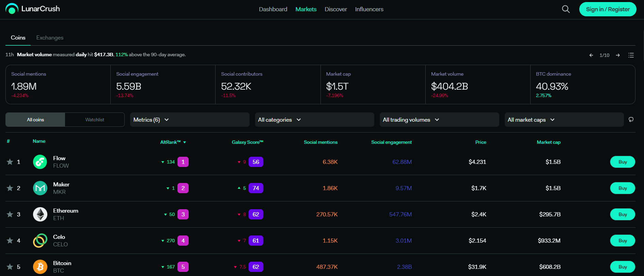Switch to Watchlist view
The image size is (644, 276).
coord(95,120)
